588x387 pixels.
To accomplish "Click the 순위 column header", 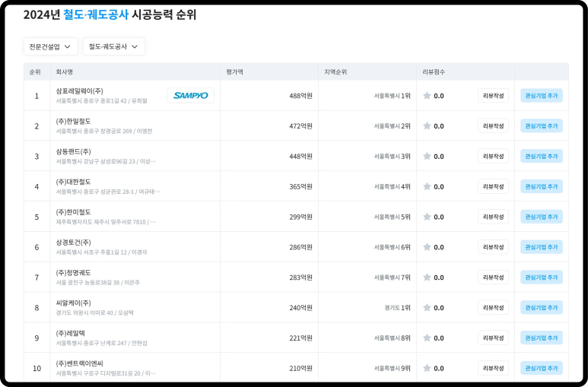I will (35, 72).
